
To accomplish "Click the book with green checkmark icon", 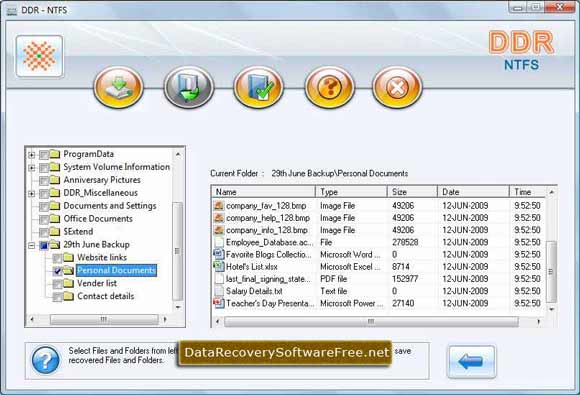I will tap(259, 87).
